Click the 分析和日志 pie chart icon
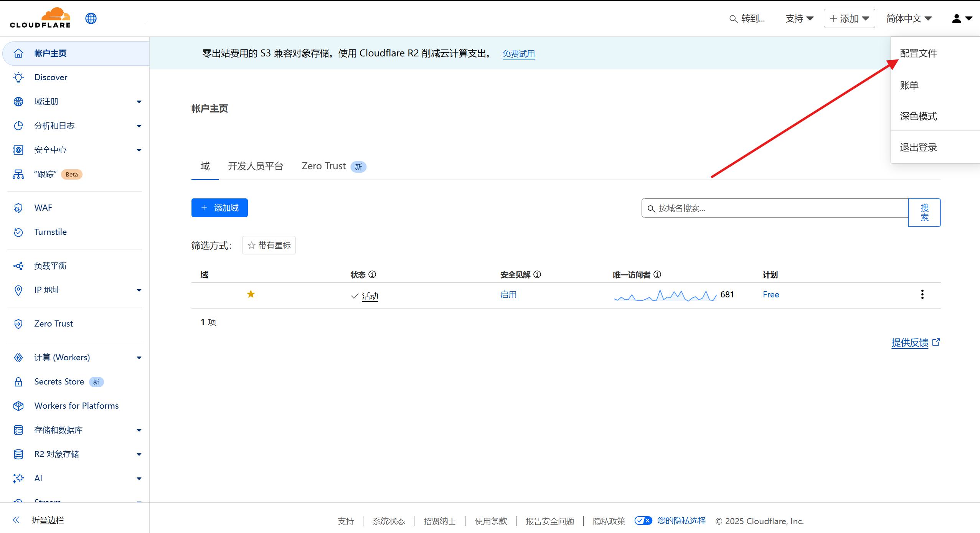980x533 pixels. [18, 126]
